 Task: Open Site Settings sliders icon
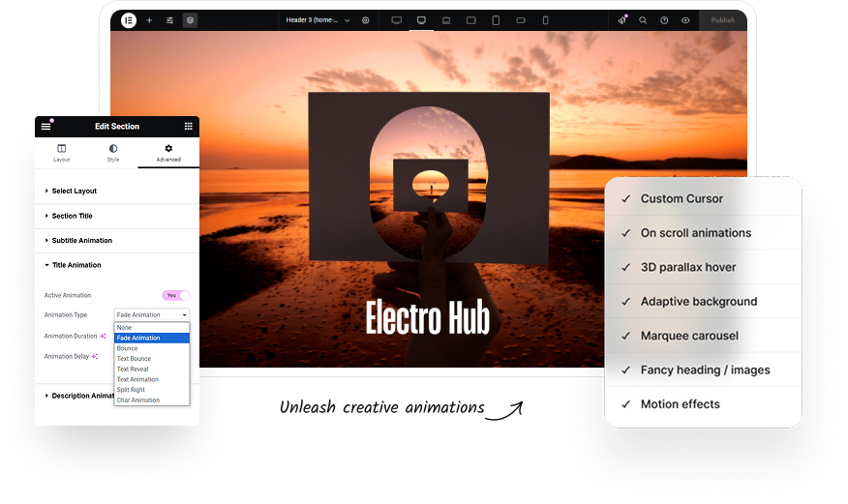coord(169,20)
